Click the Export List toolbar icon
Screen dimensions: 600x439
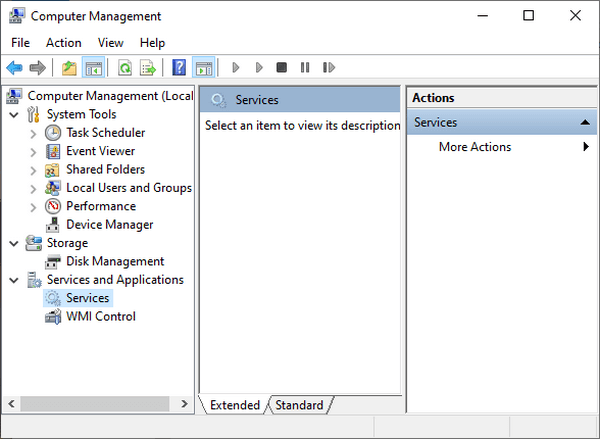point(148,68)
